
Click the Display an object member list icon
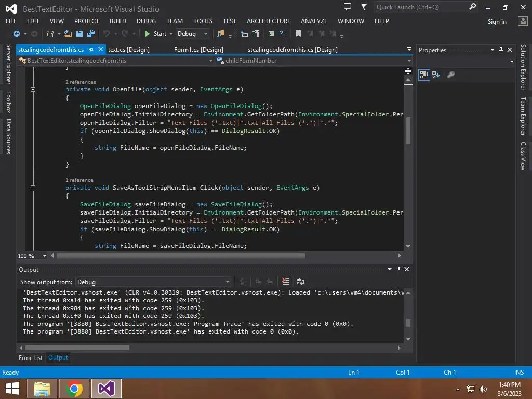244,34
